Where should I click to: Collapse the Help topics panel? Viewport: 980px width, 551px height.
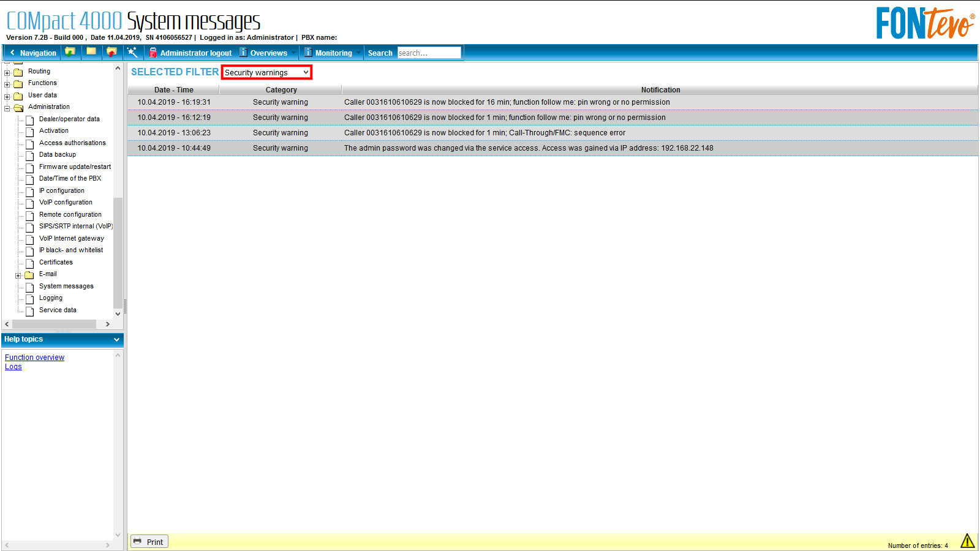click(116, 339)
